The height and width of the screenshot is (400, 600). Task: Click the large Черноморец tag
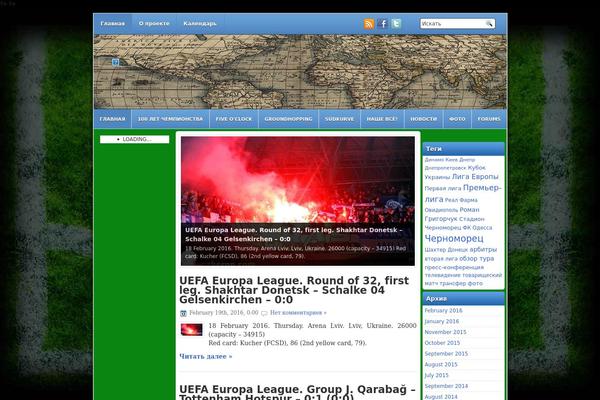(x=454, y=238)
